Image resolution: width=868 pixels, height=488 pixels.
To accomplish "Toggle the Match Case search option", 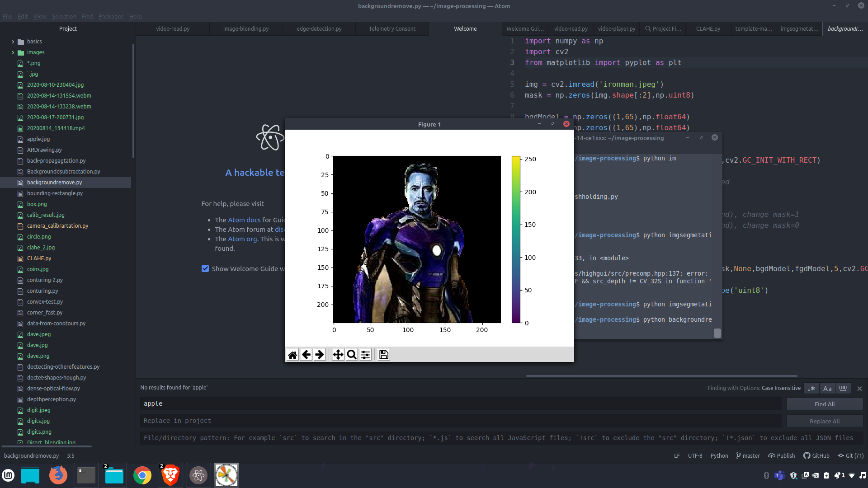I will pos(827,388).
